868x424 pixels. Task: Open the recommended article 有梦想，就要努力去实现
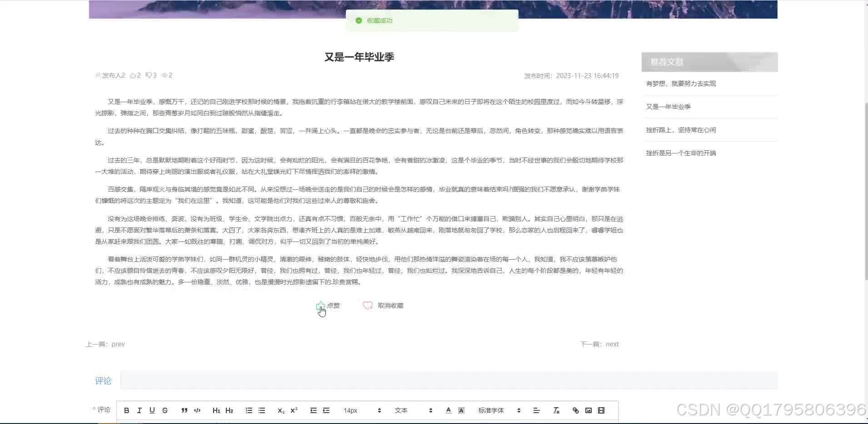(x=680, y=84)
